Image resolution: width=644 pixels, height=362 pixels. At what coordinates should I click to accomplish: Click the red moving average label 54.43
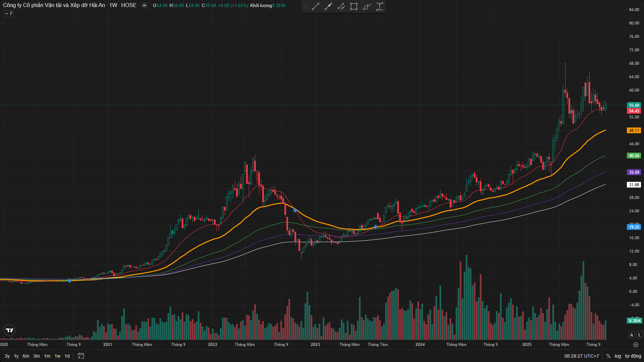(634, 111)
